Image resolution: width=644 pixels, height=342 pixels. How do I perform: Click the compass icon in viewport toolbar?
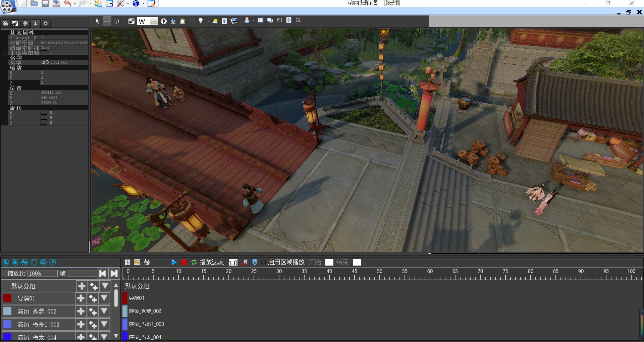tap(164, 21)
